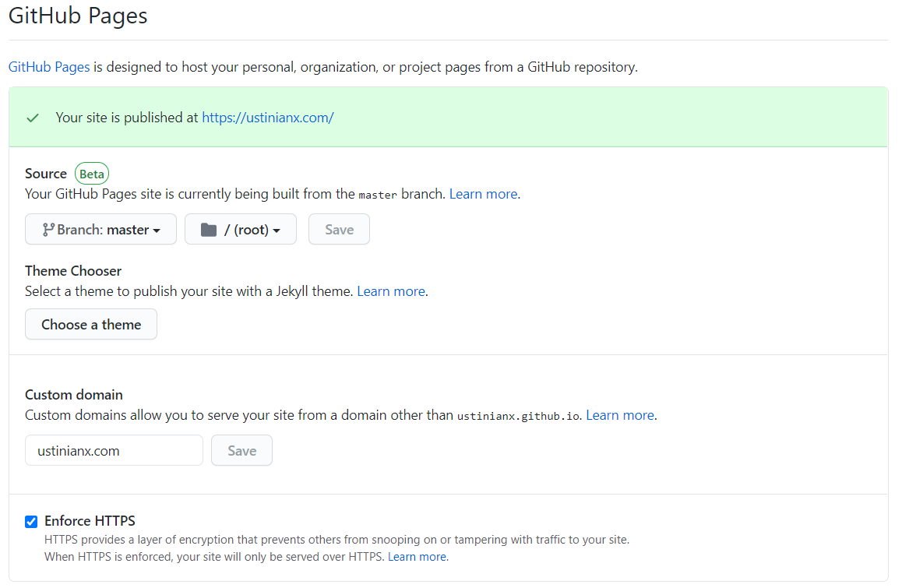This screenshot has height=588, width=902.
Task: Visit the published site https://ustinianx.com/
Action: coord(267,118)
